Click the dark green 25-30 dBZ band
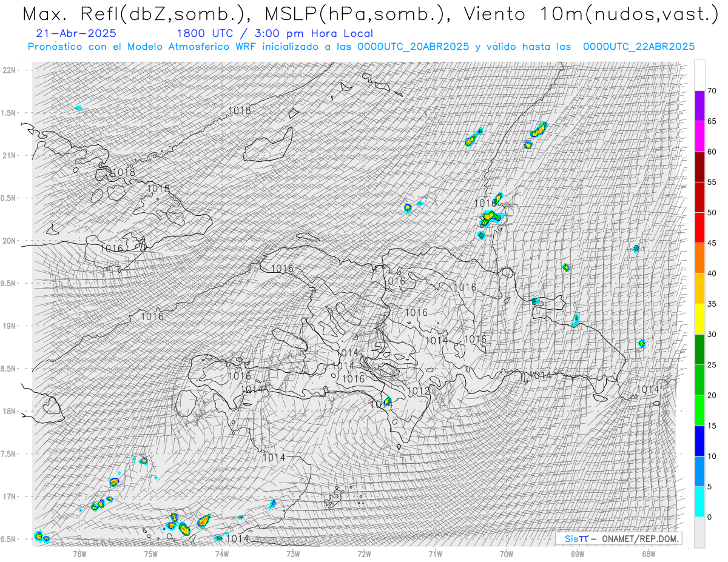This screenshot has height=562, width=728. (699, 349)
